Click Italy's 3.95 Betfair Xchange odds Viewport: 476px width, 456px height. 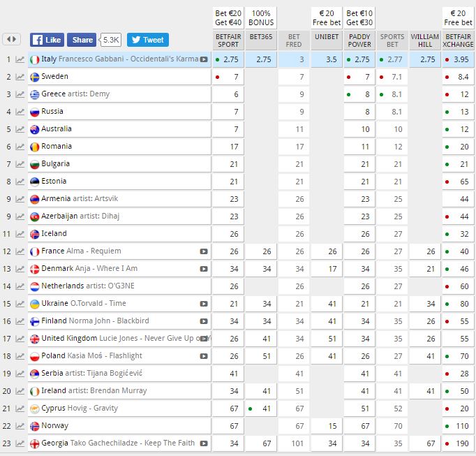click(x=458, y=59)
